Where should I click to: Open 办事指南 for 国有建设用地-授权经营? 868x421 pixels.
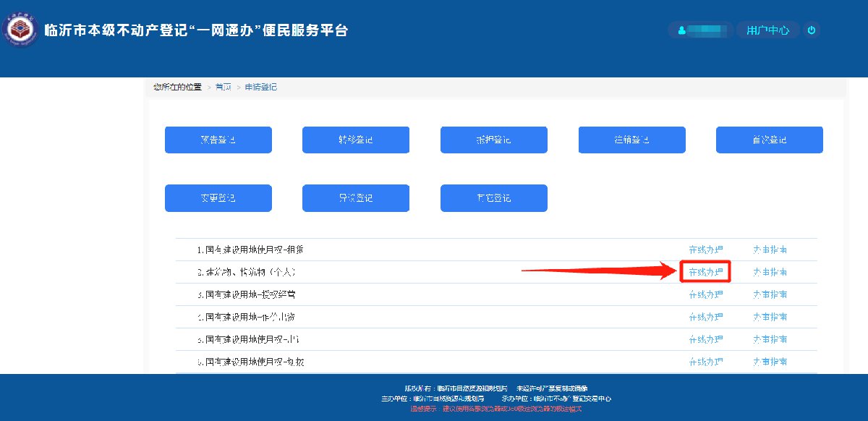pyautogui.click(x=770, y=294)
